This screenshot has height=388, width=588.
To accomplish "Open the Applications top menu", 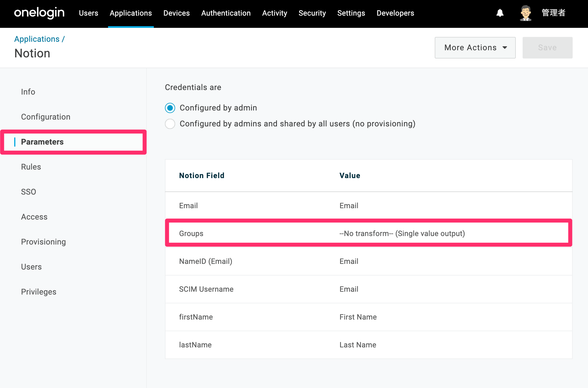I will pyautogui.click(x=131, y=13).
